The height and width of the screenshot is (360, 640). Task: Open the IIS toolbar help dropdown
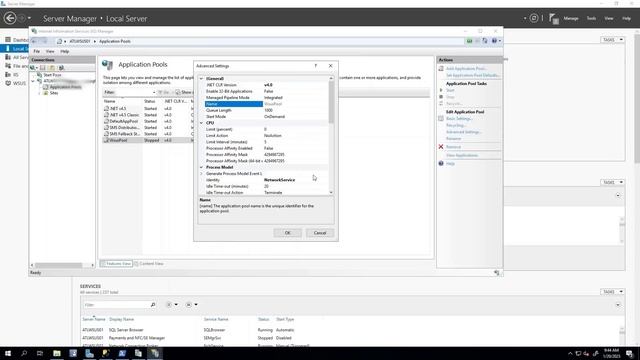(496, 41)
